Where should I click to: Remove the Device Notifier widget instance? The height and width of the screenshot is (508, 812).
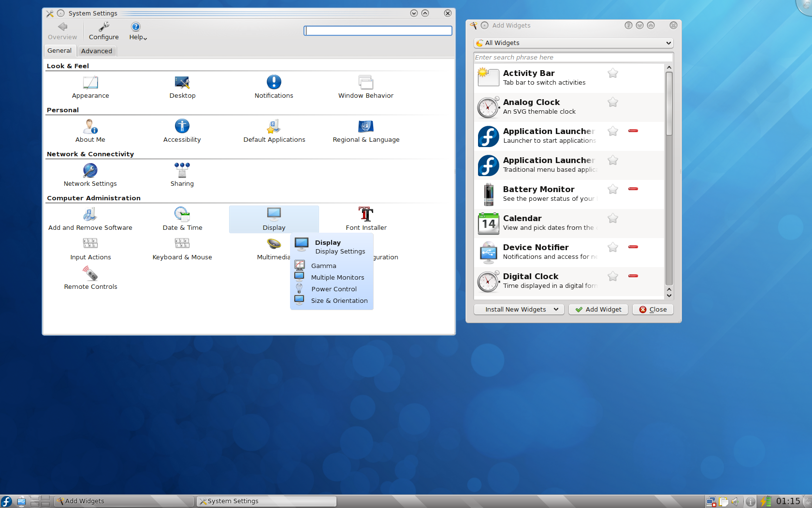pos(633,247)
